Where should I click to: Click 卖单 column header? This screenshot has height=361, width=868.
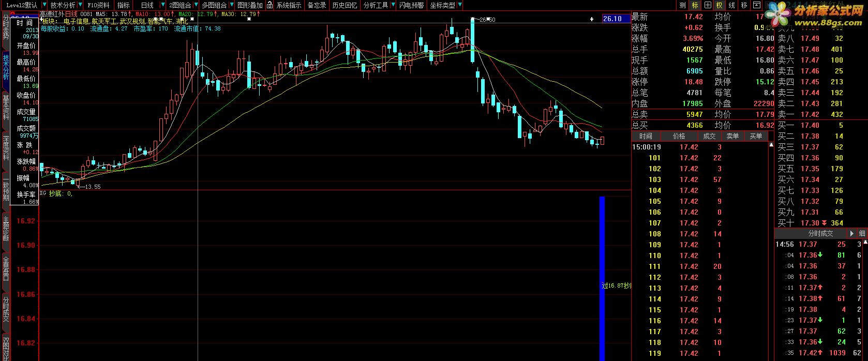pyautogui.click(x=732, y=136)
